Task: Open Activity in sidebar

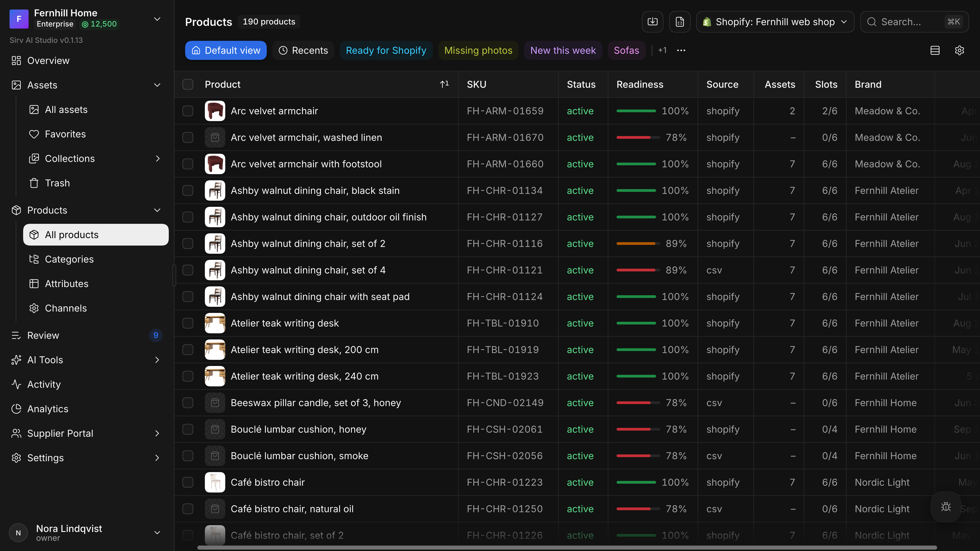Action: [x=87, y=384]
